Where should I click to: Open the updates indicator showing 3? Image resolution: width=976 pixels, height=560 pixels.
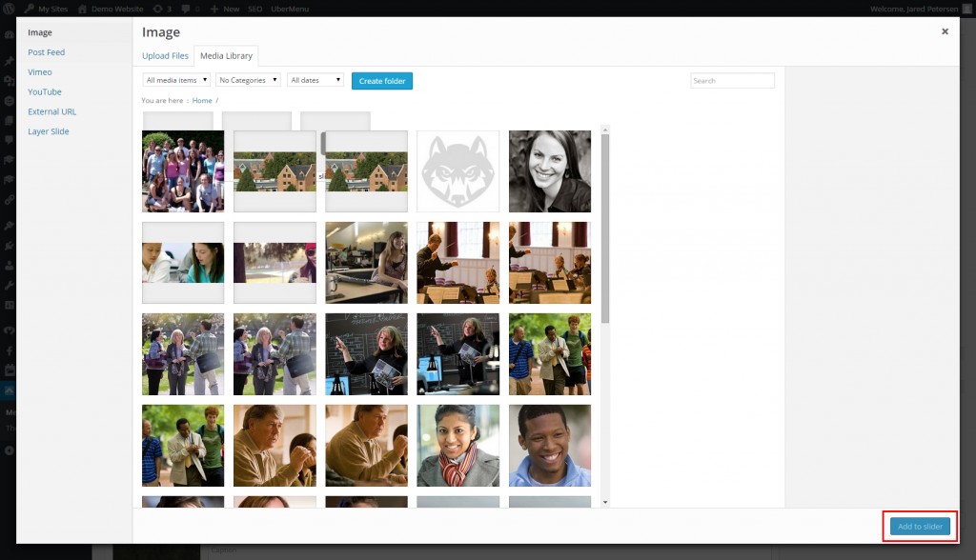161,8
